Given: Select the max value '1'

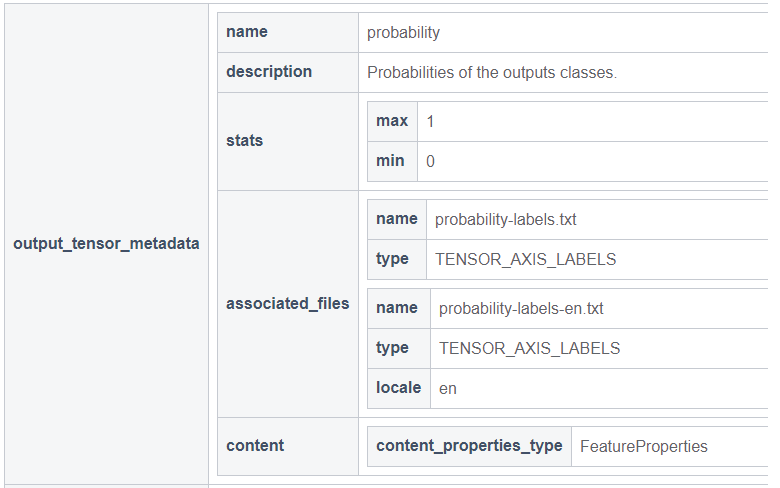Looking at the screenshot, I should coord(431,121).
